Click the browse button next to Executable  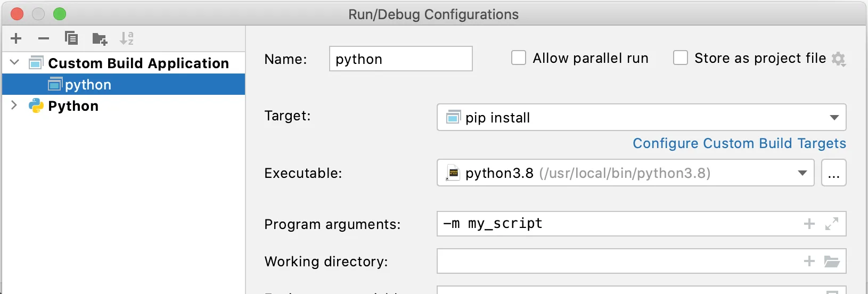pos(833,173)
